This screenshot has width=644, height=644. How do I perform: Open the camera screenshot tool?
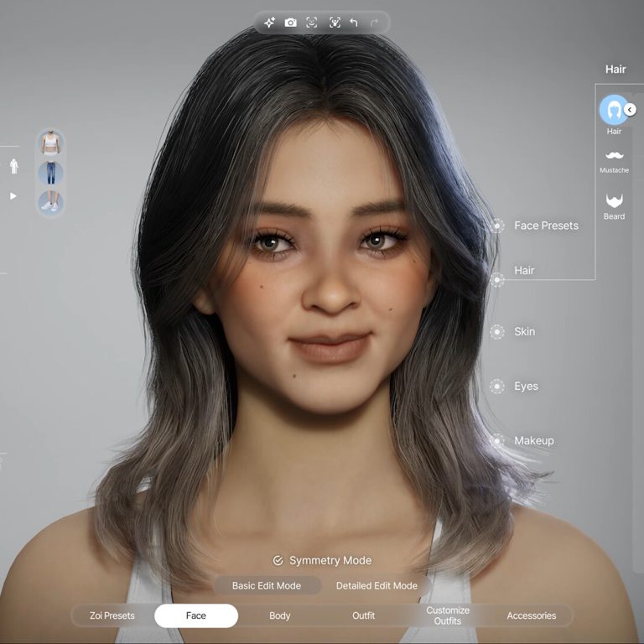point(290,23)
